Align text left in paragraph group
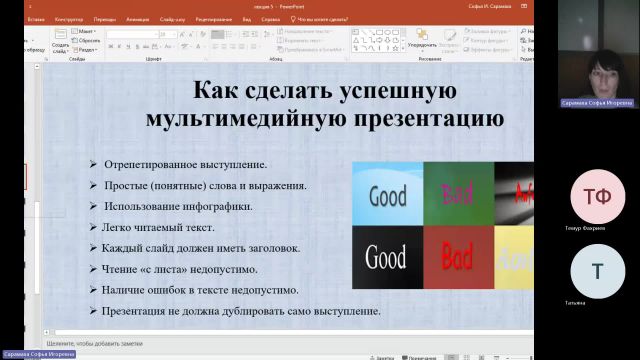The width and height of the screenshot is (640, 360). point(215,47)
